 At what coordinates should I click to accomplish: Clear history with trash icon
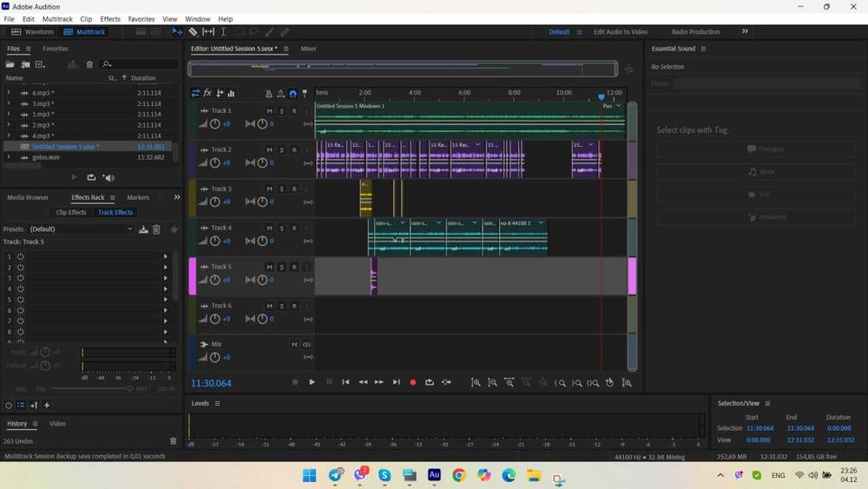pos(174,441)
